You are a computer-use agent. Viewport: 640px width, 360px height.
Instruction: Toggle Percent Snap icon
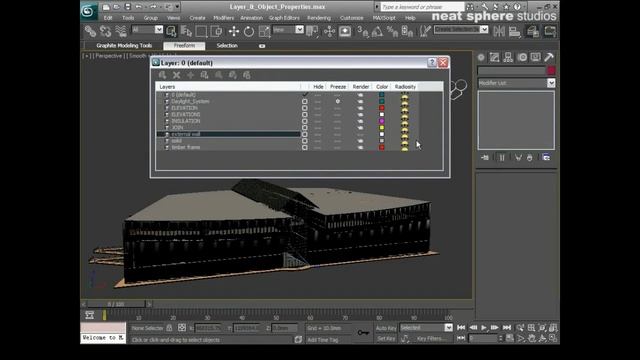(392, 31)
